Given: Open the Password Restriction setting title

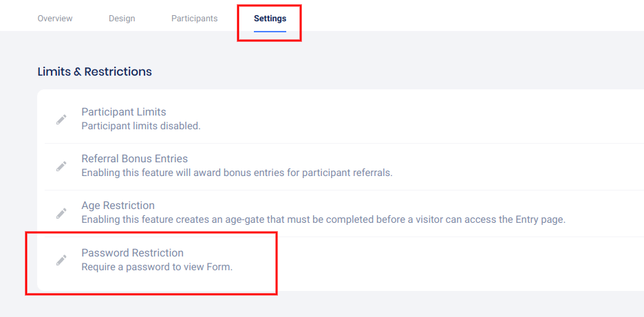Looking at the screenshot, I should pos(133,253).
